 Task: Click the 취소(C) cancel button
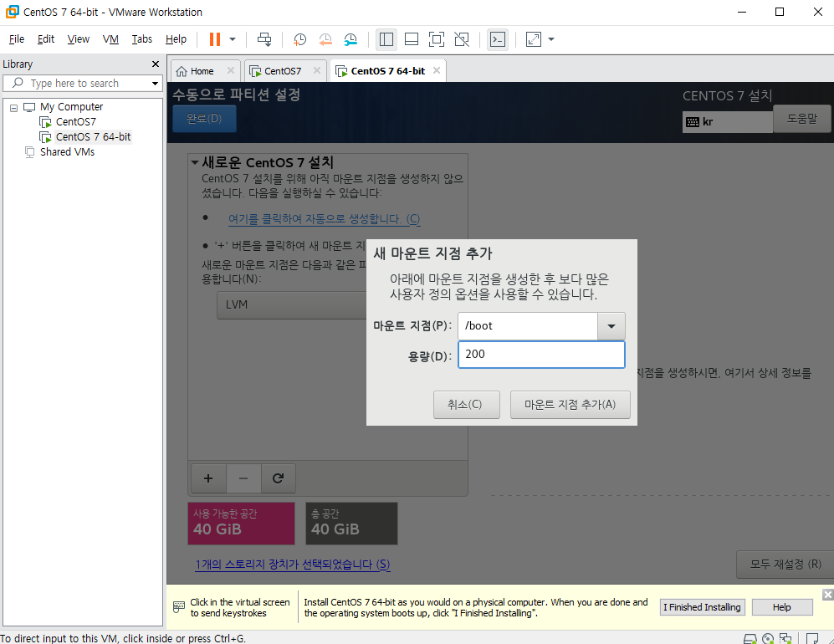[x=466, y=405]
